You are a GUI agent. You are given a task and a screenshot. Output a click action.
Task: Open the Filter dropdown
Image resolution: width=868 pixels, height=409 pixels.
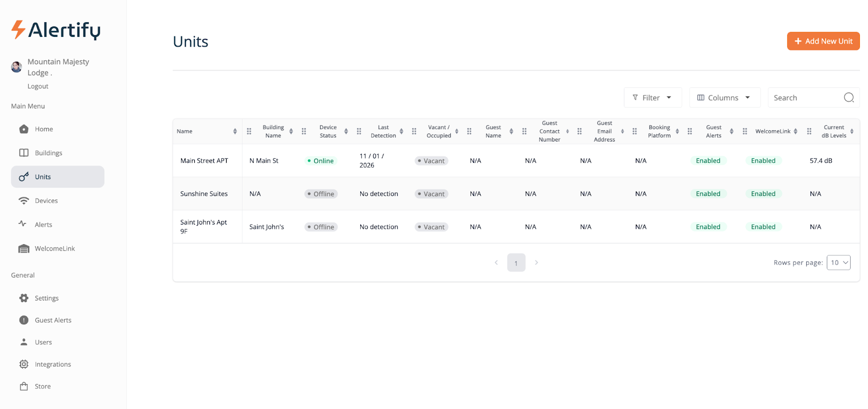point(652,98)
